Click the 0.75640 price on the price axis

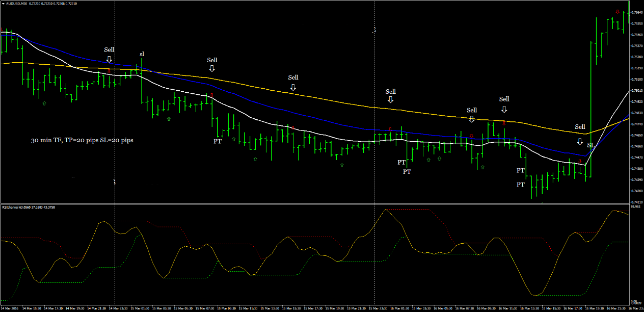click(x=636, y=12)
